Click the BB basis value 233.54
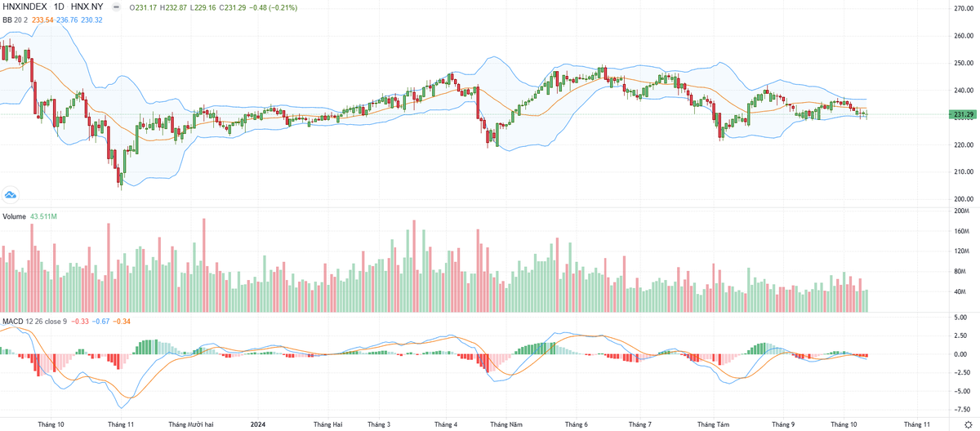 point(42,20)
